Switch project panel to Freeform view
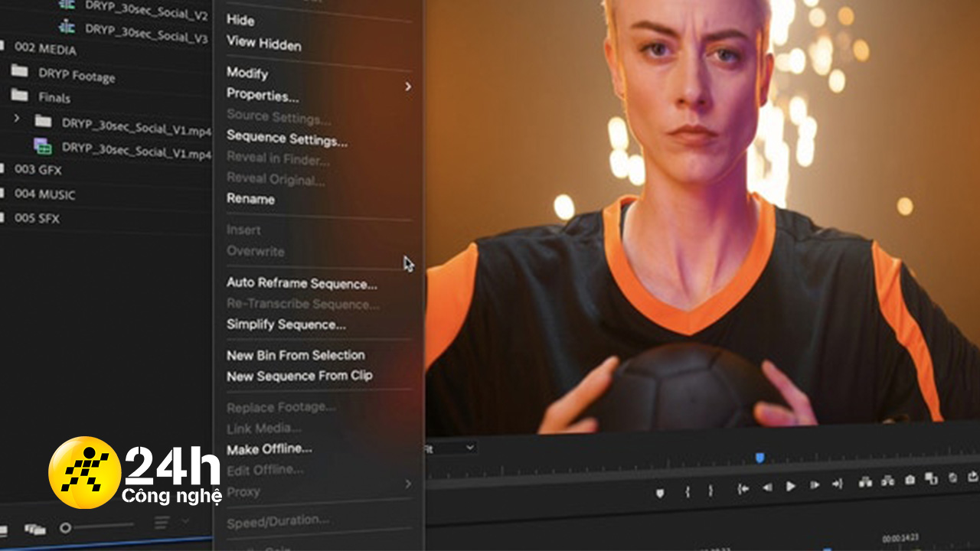This screenshot has width=980, height=551. tap(34, 529)
